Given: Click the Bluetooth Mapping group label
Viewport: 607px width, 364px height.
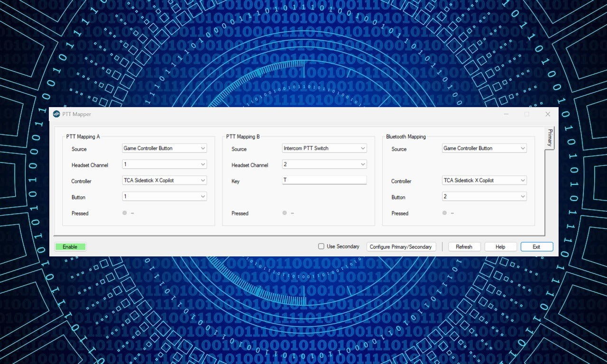Looking at the screenshot, I should (406, 136).
